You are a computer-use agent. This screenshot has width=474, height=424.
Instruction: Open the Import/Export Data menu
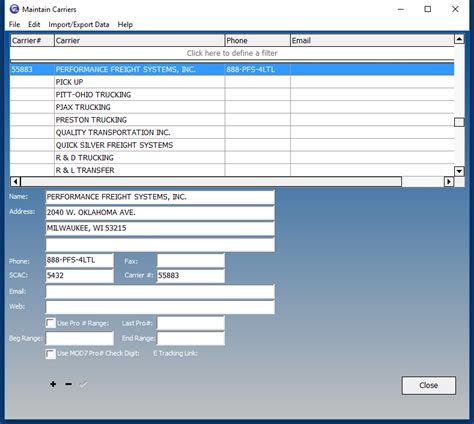click(x=79, y=25)
